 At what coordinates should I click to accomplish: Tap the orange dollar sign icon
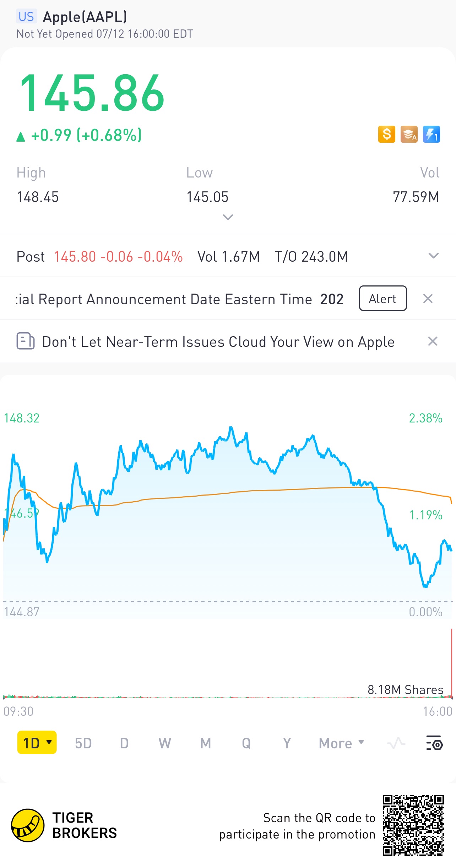pyautogui.click(x=386, y=135)
